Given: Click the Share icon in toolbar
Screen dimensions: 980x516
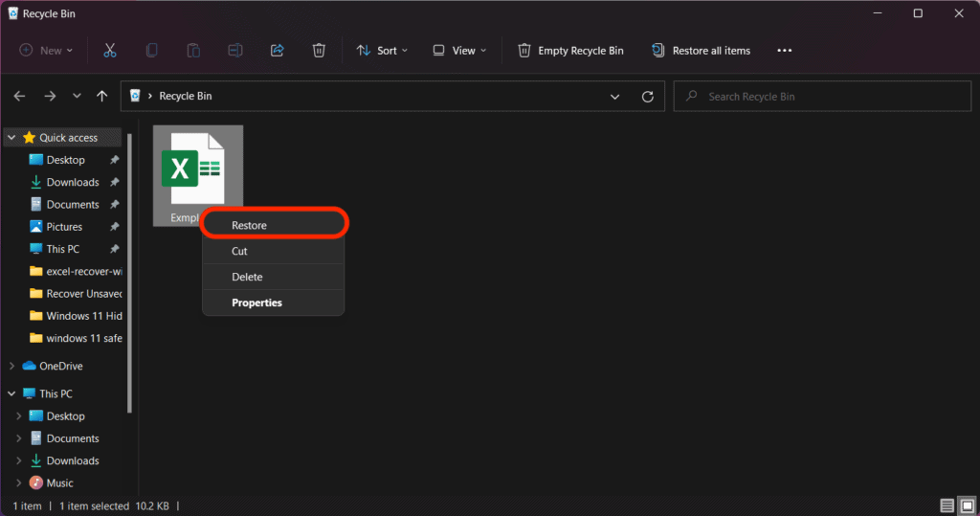Looking at the screenshot, I should 278,50.
